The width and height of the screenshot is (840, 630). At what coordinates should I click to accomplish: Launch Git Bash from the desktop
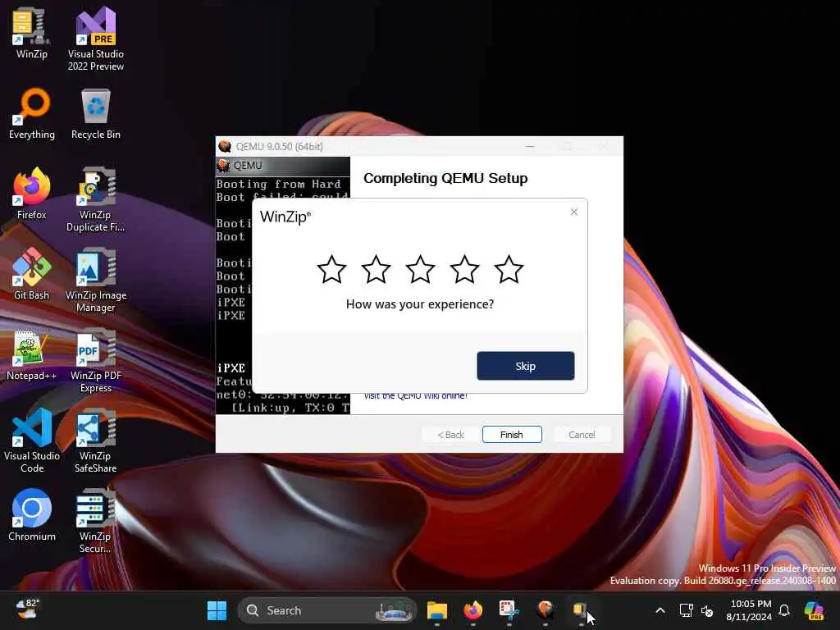(32, 274)
